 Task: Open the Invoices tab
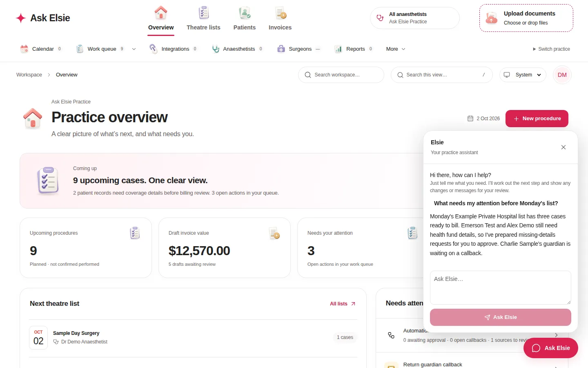[x=280, y=19]
